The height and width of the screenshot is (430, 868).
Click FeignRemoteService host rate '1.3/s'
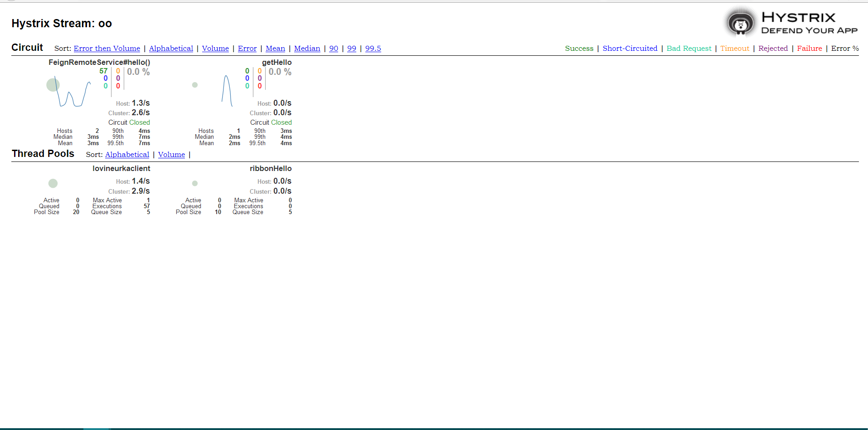pyautogui.click(x=141, y=103)
